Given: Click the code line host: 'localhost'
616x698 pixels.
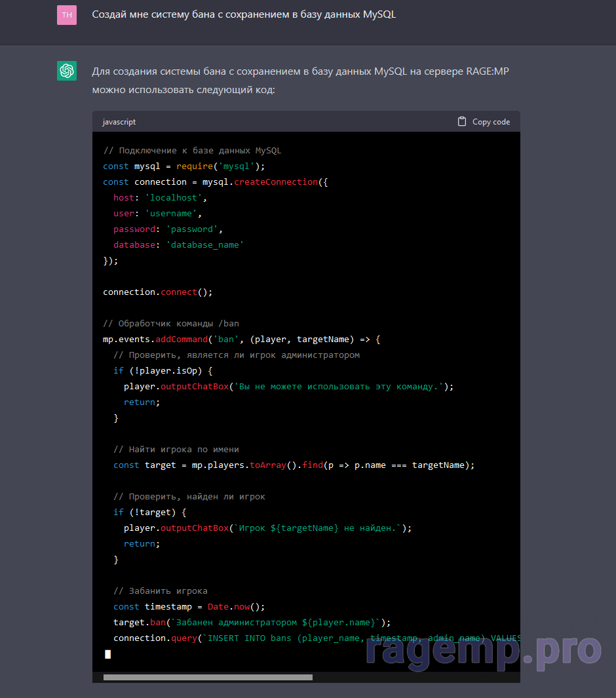Looking at the screenshot, I should pos(160,198).
